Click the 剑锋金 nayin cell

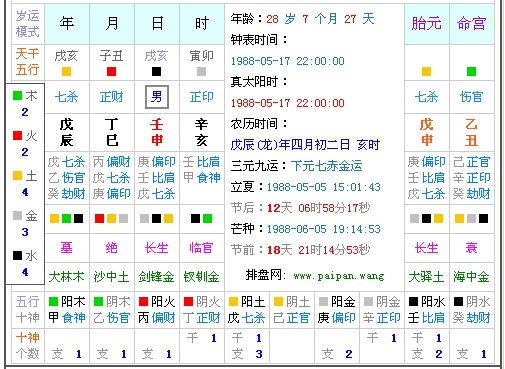157,277
